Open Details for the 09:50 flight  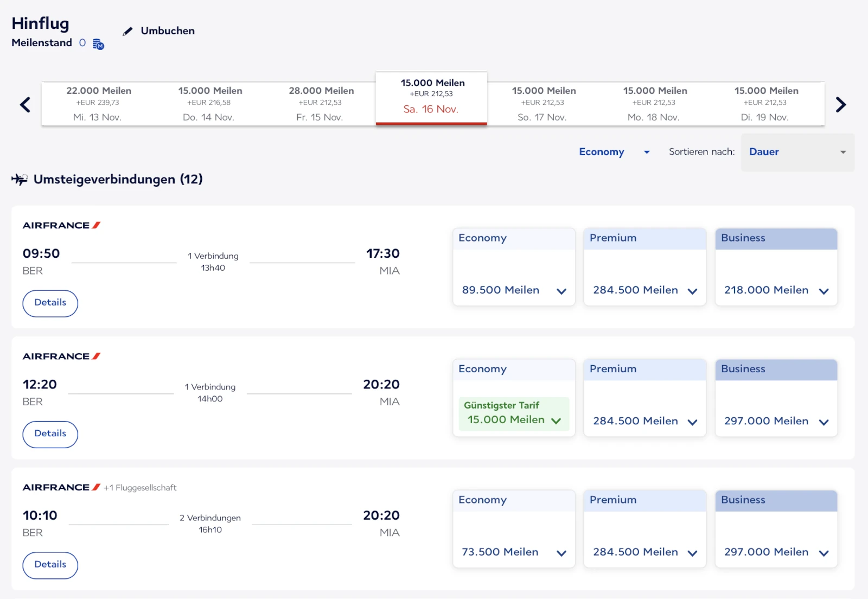(x=50, y=303)
